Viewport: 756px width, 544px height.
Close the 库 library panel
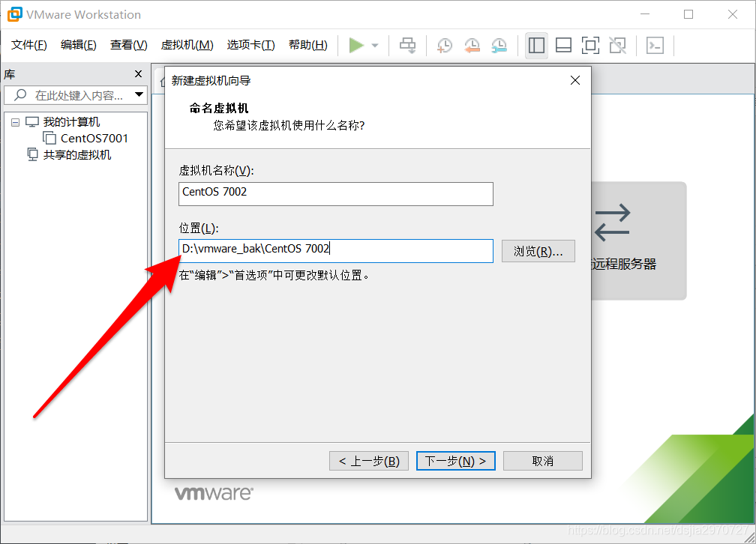[138, 73]
